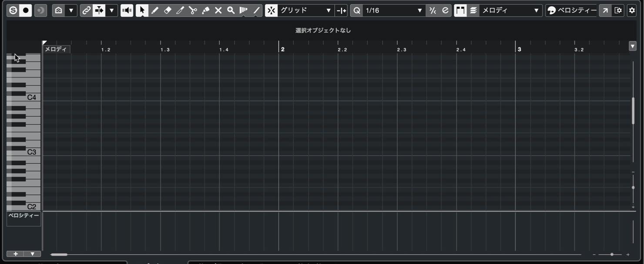Select the descending bars tool icon
644x264 pixels.
pyautogui.click(x=244, y=10)
